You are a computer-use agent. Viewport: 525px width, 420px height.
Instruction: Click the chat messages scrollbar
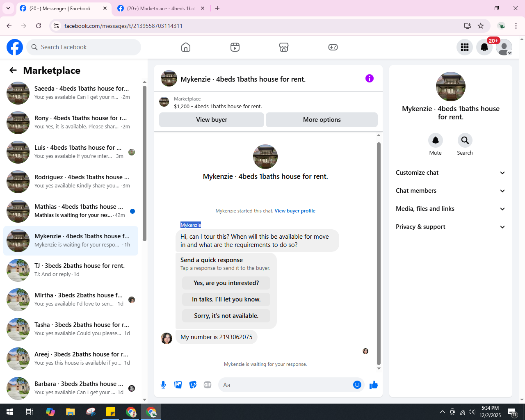[379, 253]
